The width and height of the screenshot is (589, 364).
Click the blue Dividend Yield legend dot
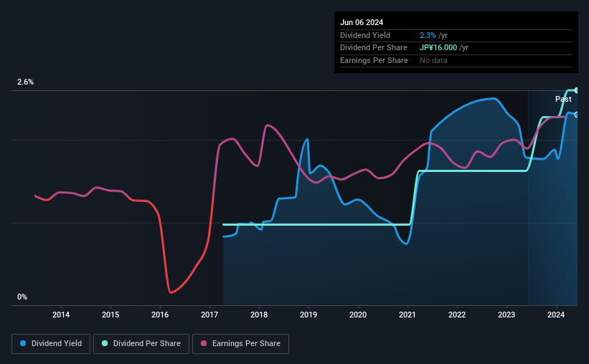[23, 343]
